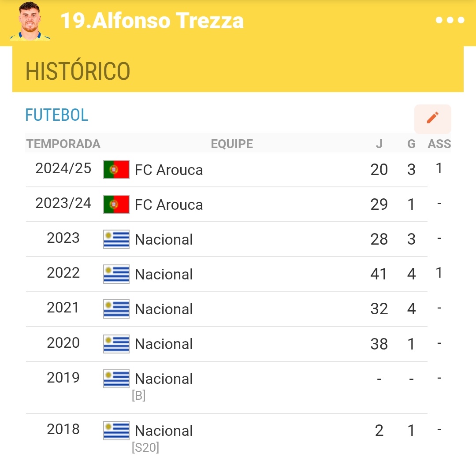Open the three-dots more options menu
The width and height of the screenshot is (476, 476).
tap(450, 20)
